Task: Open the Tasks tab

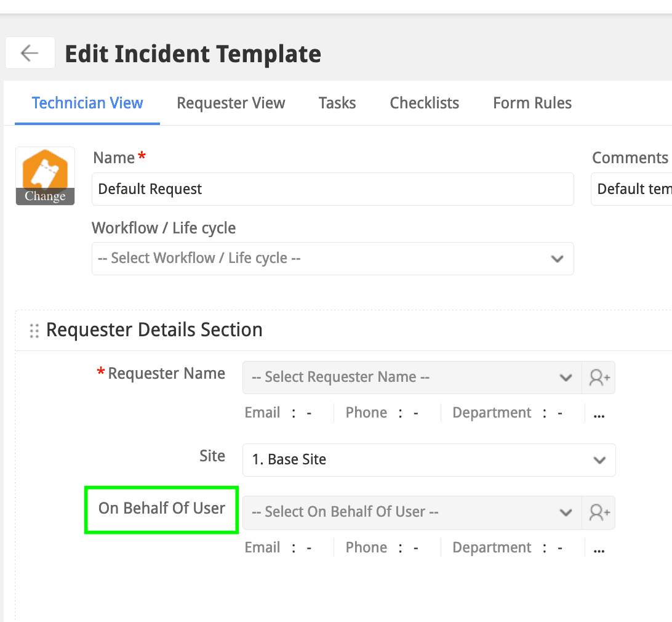Action: 337,103
